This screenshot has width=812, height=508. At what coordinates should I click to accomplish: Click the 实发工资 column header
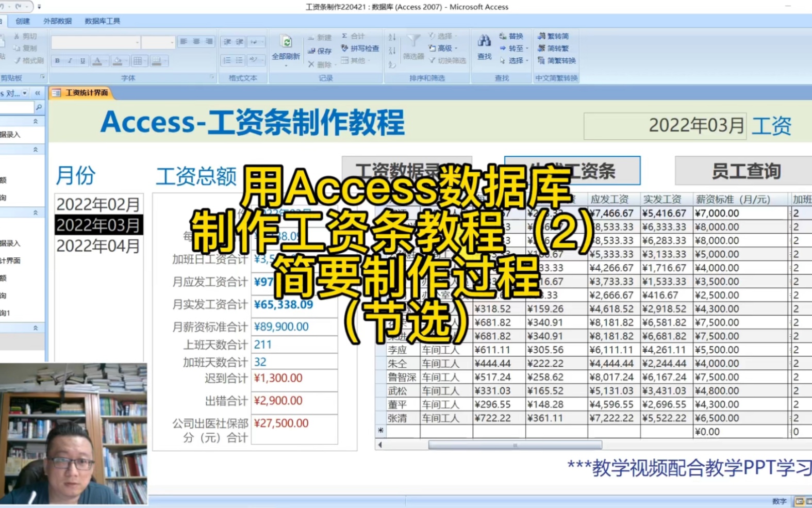pyautogui.click(x=666, y=199)
